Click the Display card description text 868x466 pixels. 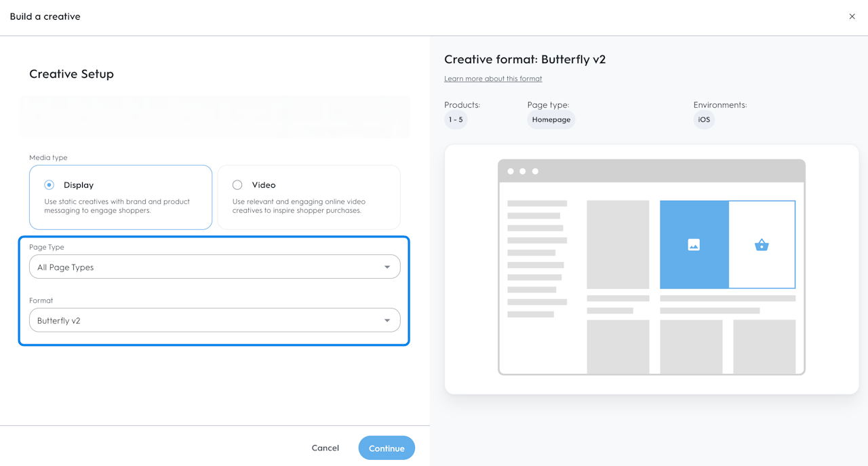(117, 206)
